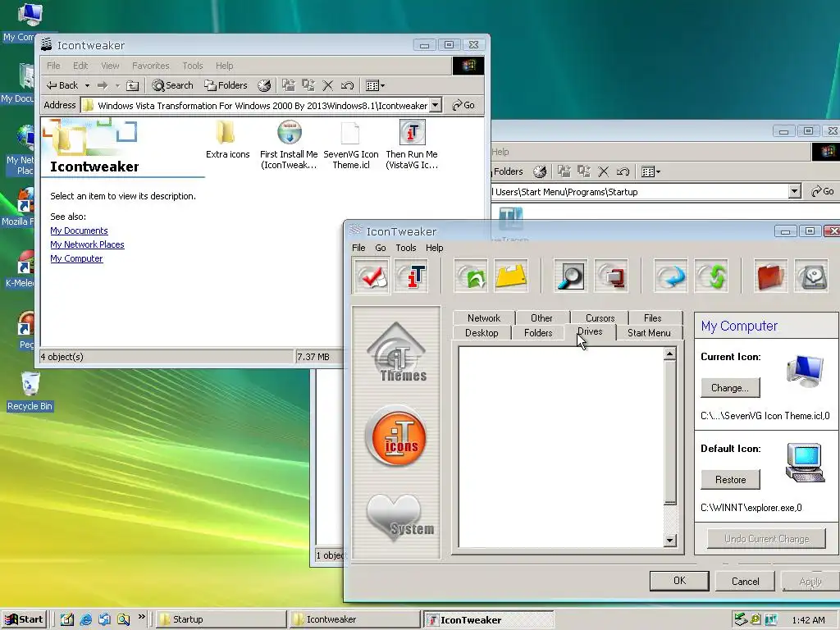Click Search in Icontweaker explorer toolbar
840x630 pixels.
point(172,85)
